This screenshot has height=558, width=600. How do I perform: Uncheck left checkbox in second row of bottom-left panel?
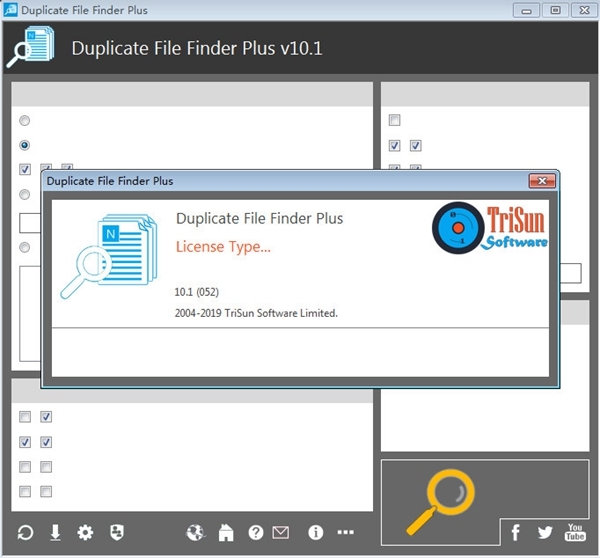click(25, 442)
